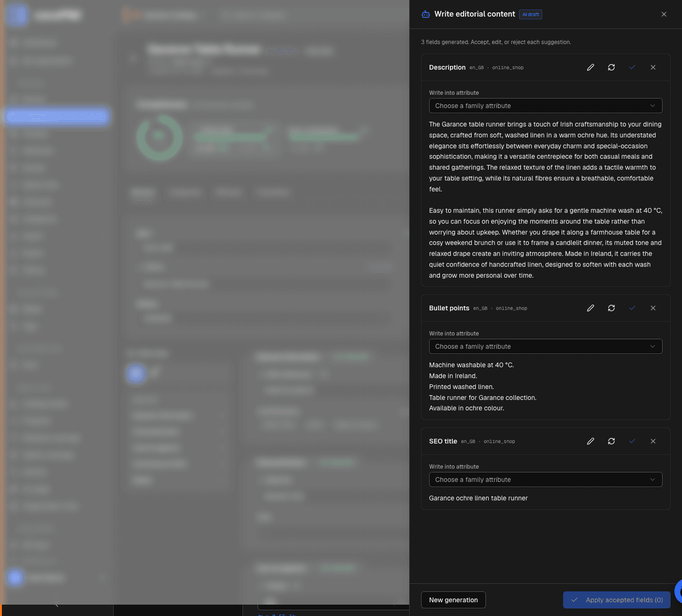682x616 pixels.
Task: Click bullet 'Machine washable at 40 °C.'
Action: [471, 365]
